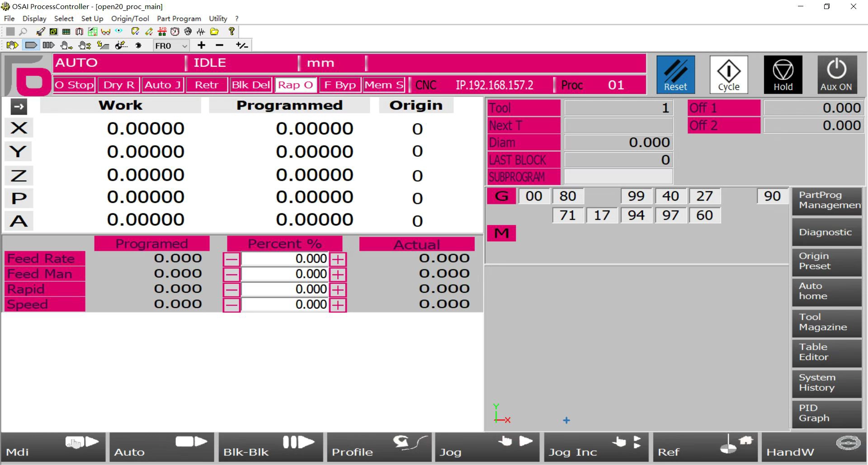The width and height of the screenshot is (868, 465).
Task: Click the timer/clock toolbar icon
Action: (175, 31)
